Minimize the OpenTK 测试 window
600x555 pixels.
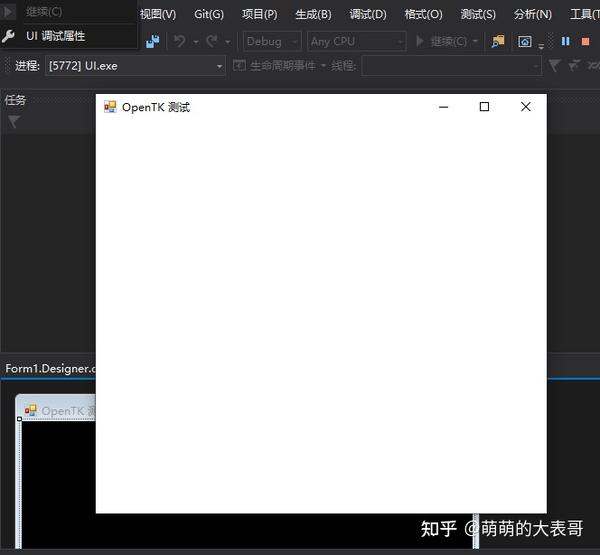click(x=443, y=107)
